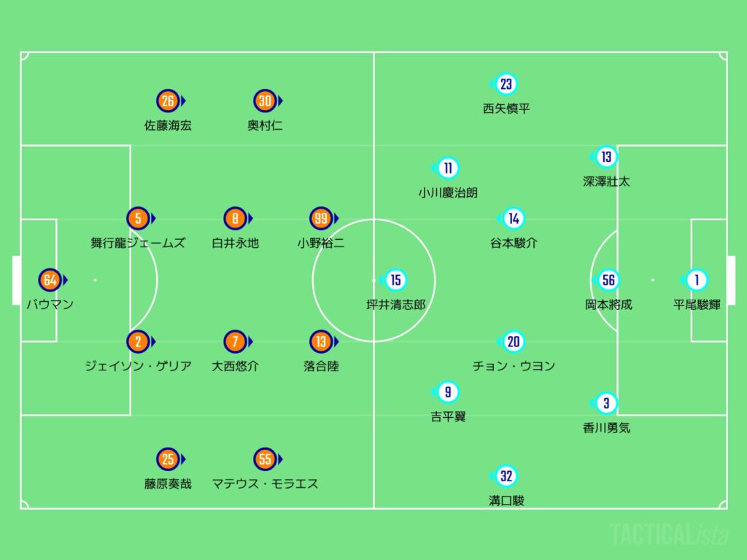Click the 深澤壮太 player name

[606, 182]
